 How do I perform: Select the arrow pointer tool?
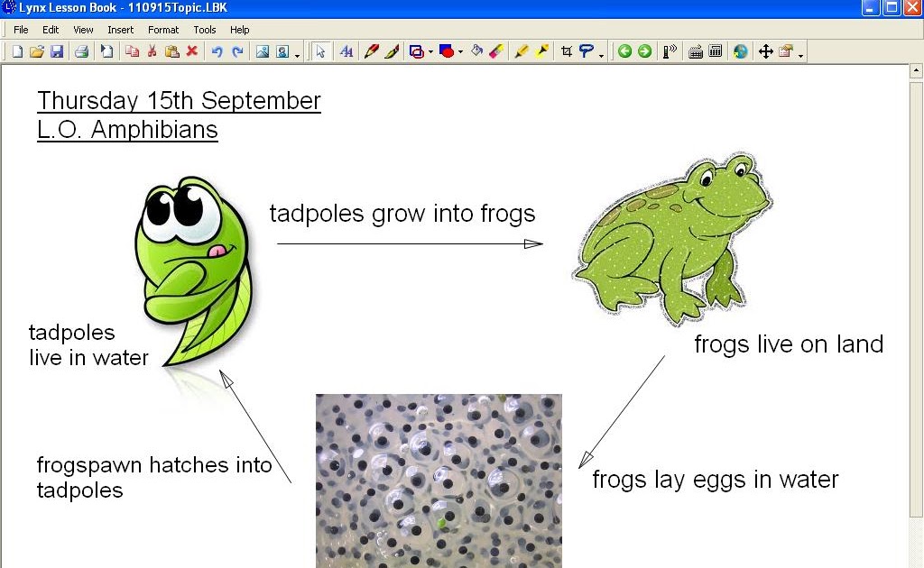pos(320,51)
